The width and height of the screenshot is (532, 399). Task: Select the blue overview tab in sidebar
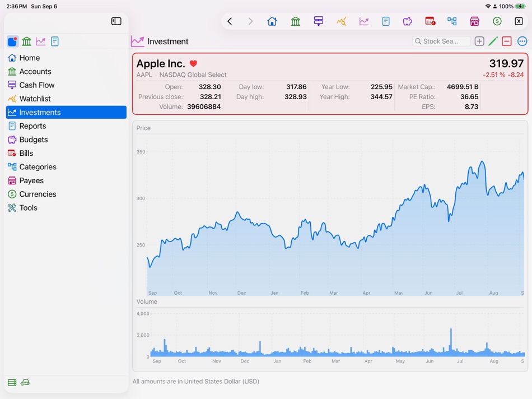[x=12, y=41]
